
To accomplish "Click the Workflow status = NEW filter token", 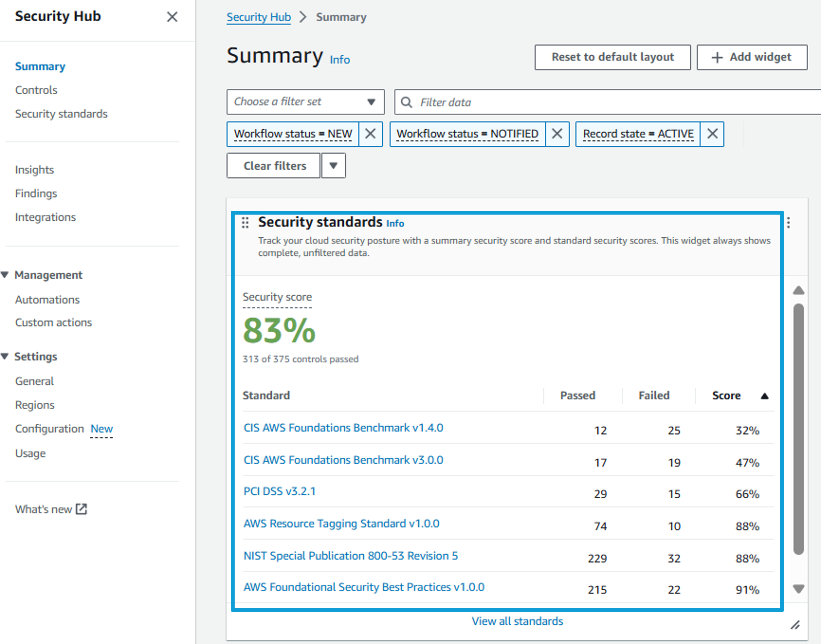I will pos(293,134).
